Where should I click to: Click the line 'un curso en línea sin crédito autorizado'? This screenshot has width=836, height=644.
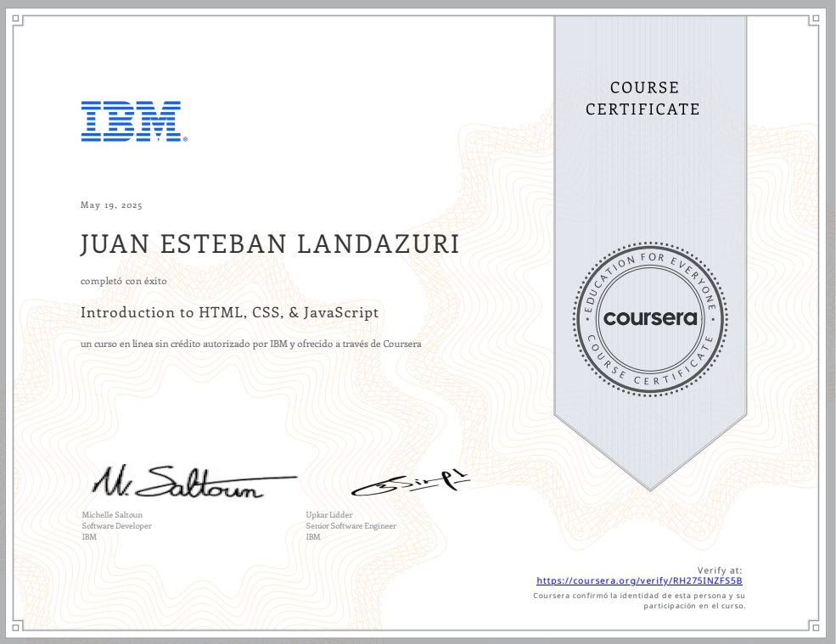point(251,344)
